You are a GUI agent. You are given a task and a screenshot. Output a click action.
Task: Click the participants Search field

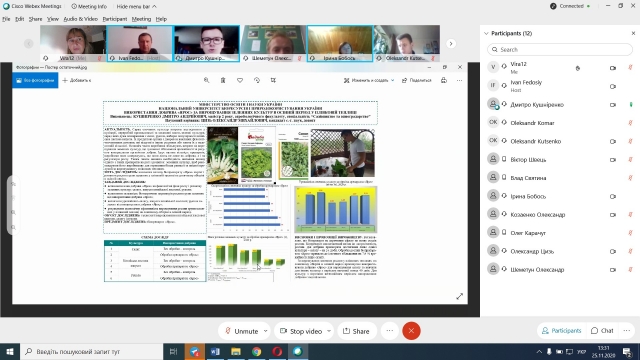click(560, 49)
